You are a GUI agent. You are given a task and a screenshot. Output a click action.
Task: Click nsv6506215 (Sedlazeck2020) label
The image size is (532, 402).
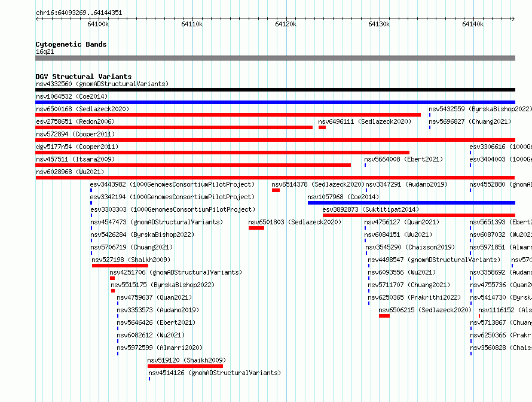tap(425, 310)
